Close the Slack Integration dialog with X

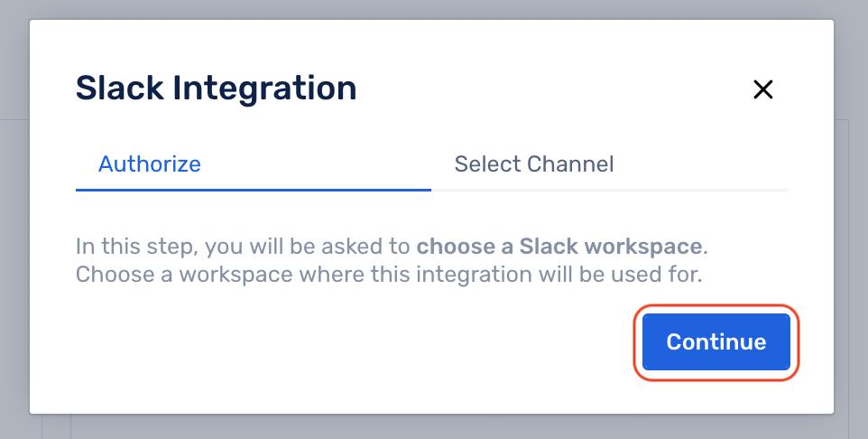pos(762,89)
